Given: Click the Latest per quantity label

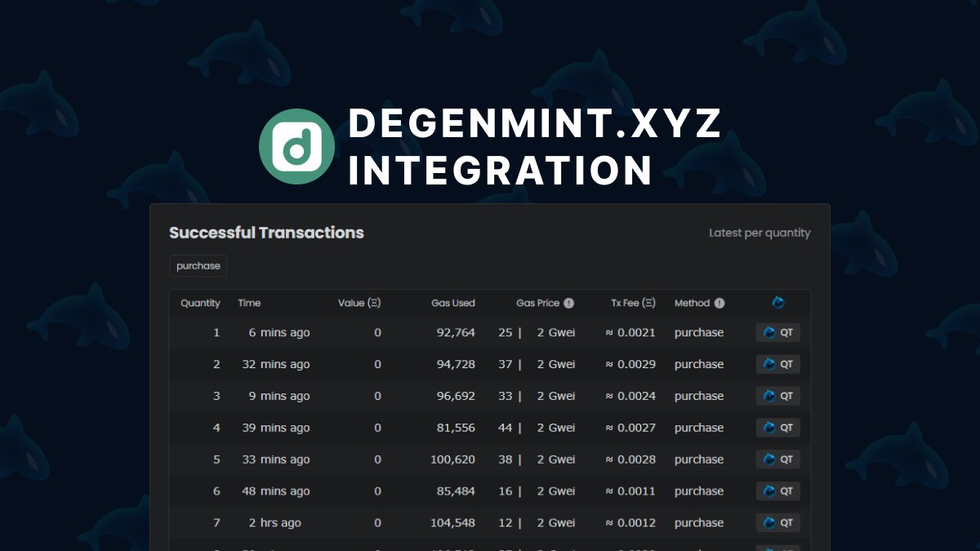Looking at the screenshot, I should [x=759, y=233].
